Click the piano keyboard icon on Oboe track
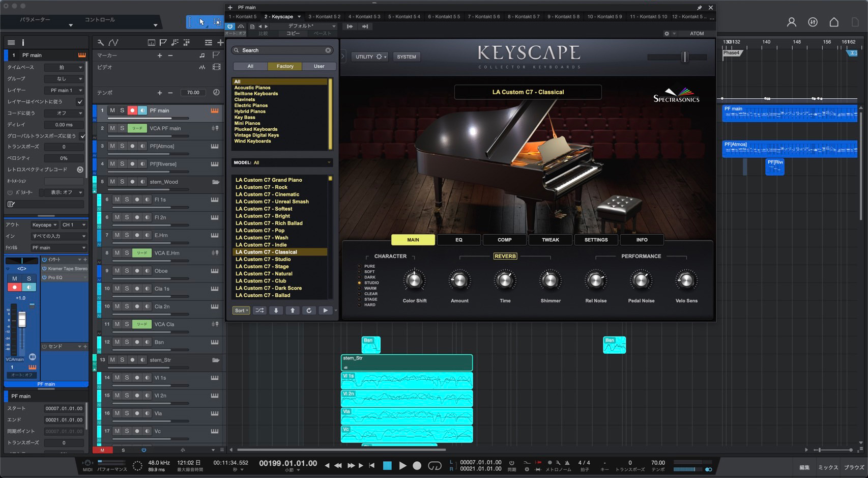Screen dimensions: 868x478 215,271
